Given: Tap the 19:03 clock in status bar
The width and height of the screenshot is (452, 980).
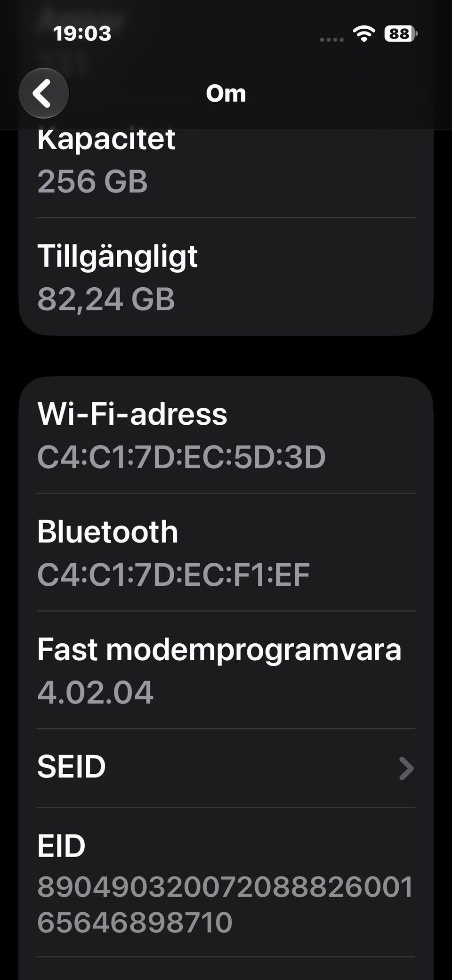Looking at the screenshot, I should pos(82,34).
